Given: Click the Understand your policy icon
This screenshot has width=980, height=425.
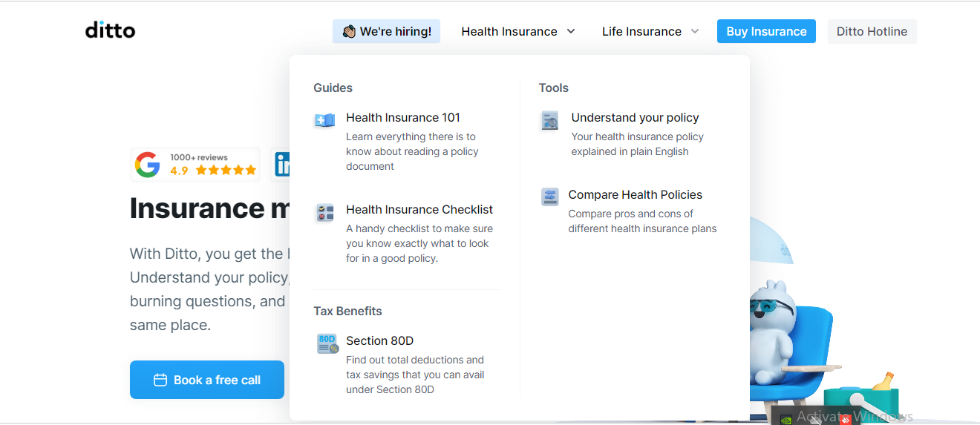Looking at the screenshot, I should point(549,121).
